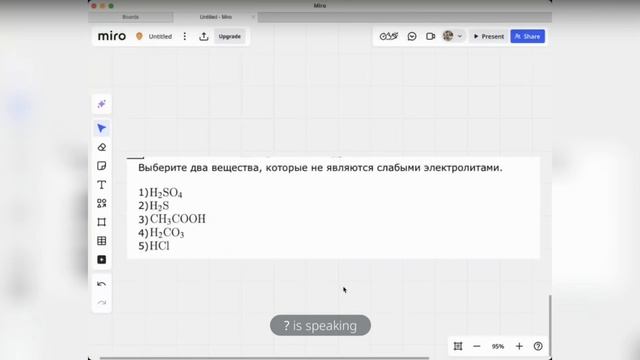This screenshot has height=360, width=640.
Task: Open the Miro AI sparkle tool
Action: point(102,104)
